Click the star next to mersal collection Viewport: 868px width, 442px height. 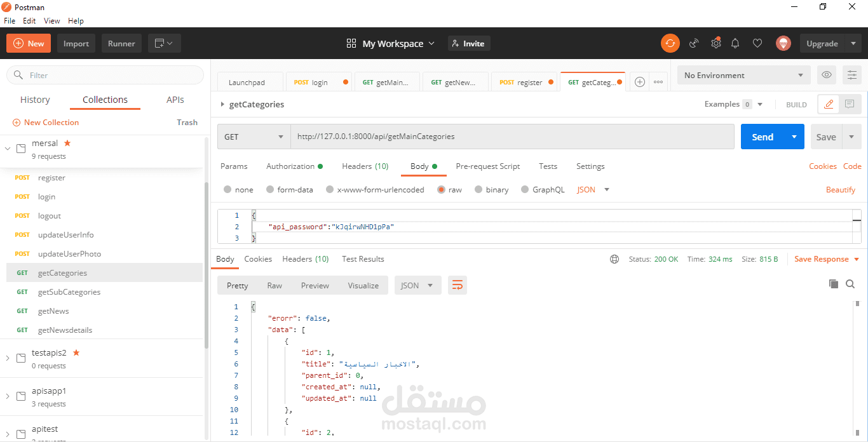67,143
